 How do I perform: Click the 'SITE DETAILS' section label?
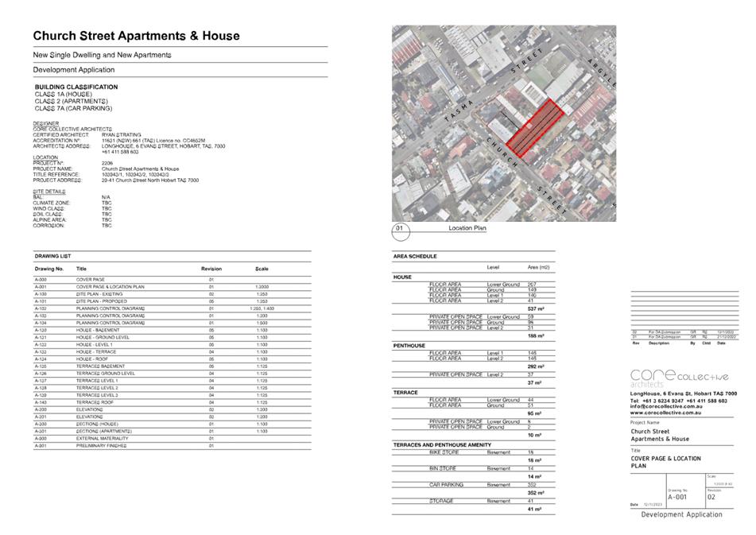click(x=49, y=192)
